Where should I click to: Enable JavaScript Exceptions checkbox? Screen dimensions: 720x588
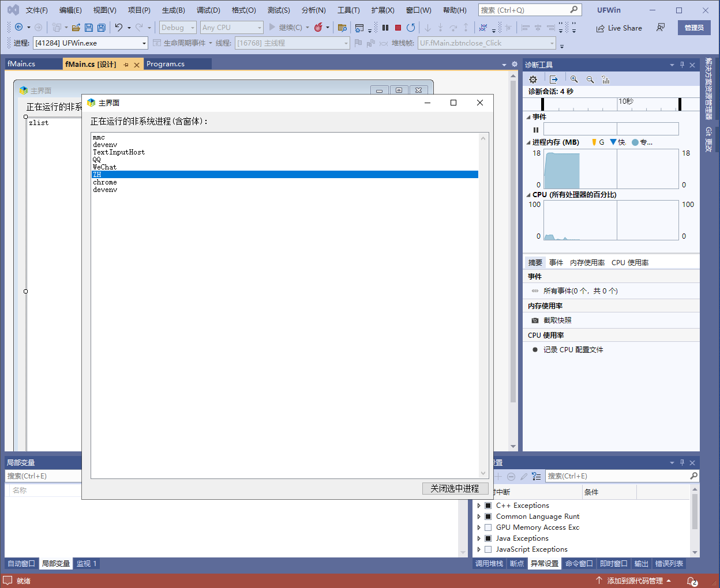point(488,549)
